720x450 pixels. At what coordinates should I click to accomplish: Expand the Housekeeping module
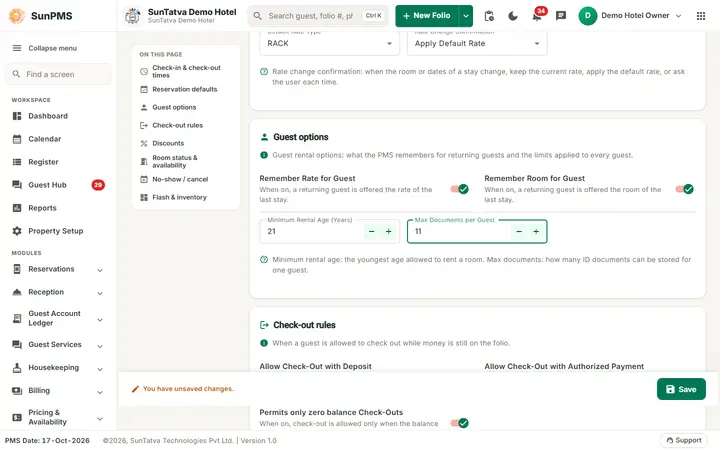point(100,369)
